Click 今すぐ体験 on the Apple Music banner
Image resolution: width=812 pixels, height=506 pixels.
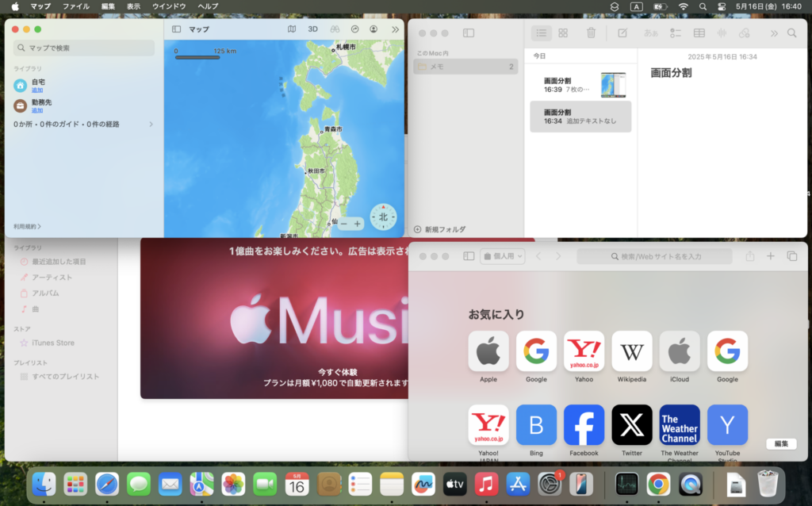tap(338, 372)
